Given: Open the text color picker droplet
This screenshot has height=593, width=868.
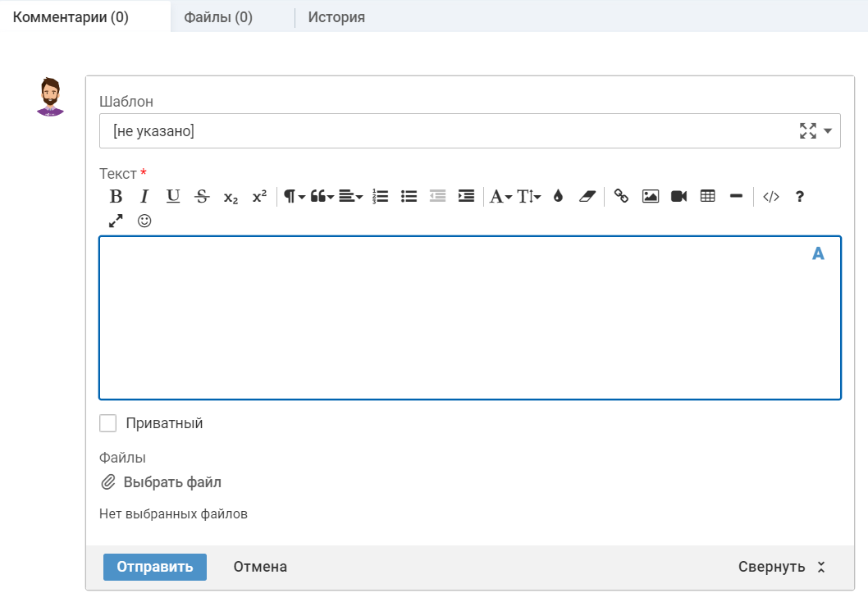Looking at the screenshot, I should pos(559,197).
